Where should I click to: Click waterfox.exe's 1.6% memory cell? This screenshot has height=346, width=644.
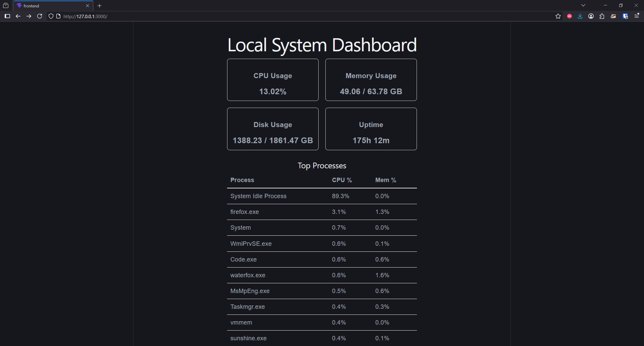pyautogui.click(x=382, y=275)
